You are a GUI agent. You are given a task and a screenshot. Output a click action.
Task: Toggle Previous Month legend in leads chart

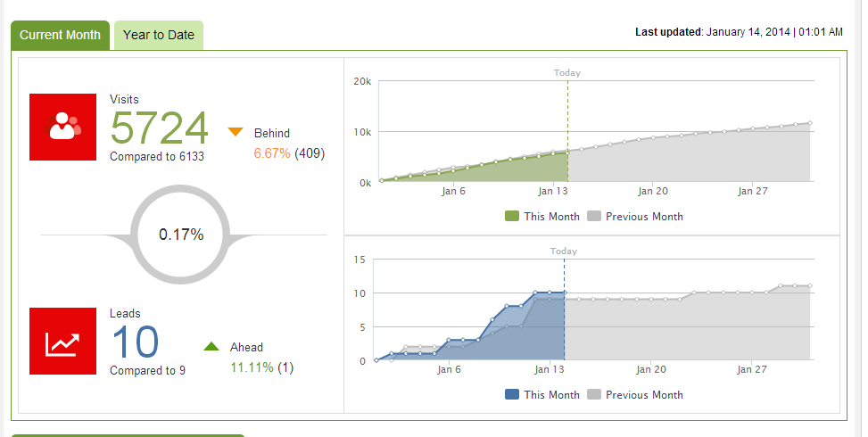coord(635,394)
